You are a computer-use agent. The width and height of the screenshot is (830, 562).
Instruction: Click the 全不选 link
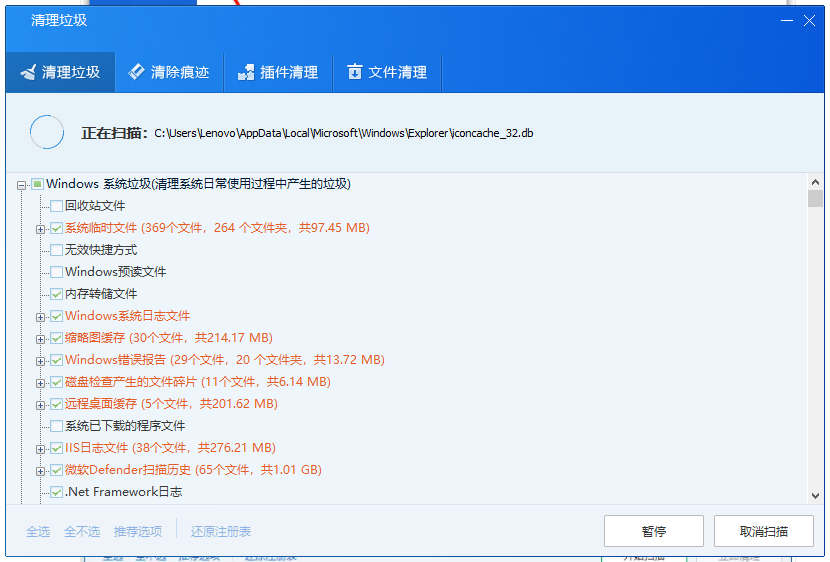(82, 531)
